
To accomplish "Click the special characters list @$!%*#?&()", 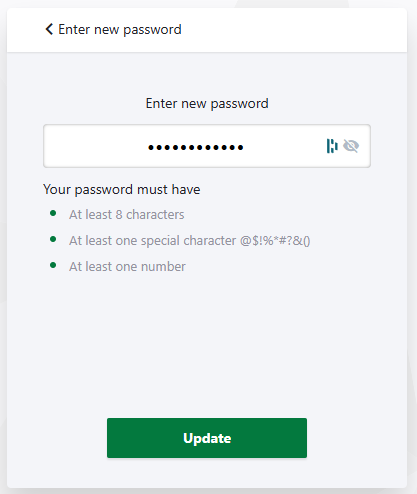I will 275,241.
